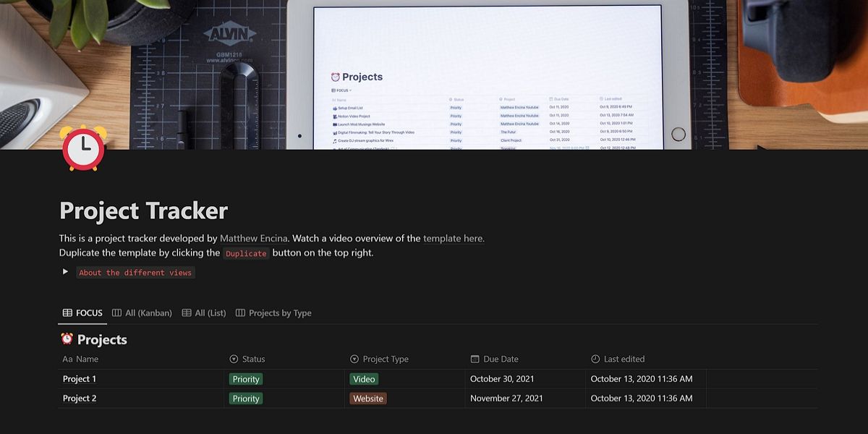
Task: Click the alarm clock page icon above the title
Action: click(x=82, y=148)
